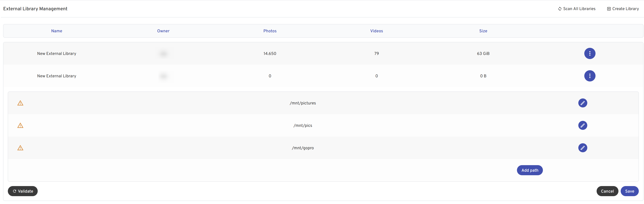Cancel the library path changes
This screenshot has height=204, width=644.
coord(607,191)
